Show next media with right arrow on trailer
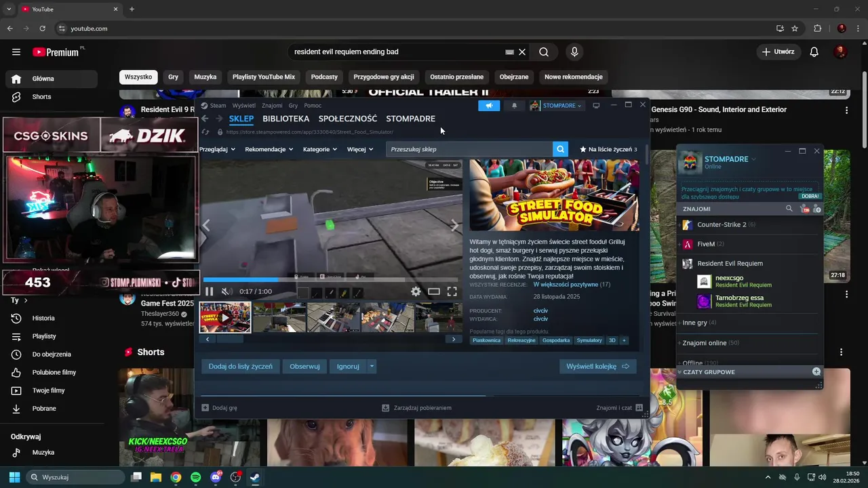The height and width of the screenshot is (488, 868). coord(454,226)
